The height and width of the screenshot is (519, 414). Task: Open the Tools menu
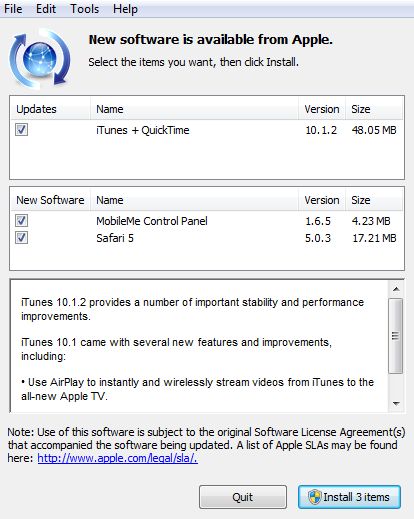click(84, 9)
